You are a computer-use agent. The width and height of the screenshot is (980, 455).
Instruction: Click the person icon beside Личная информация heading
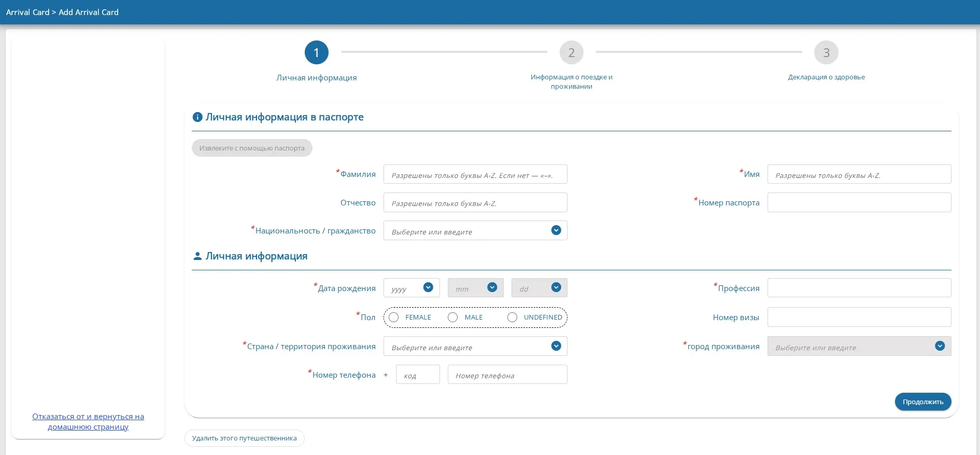(x=197, y=256)
